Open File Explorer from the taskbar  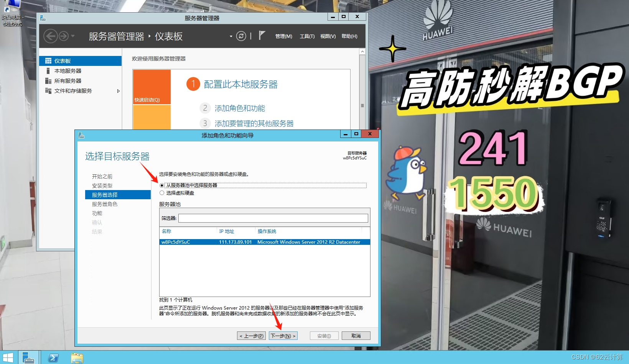point(77,358)
